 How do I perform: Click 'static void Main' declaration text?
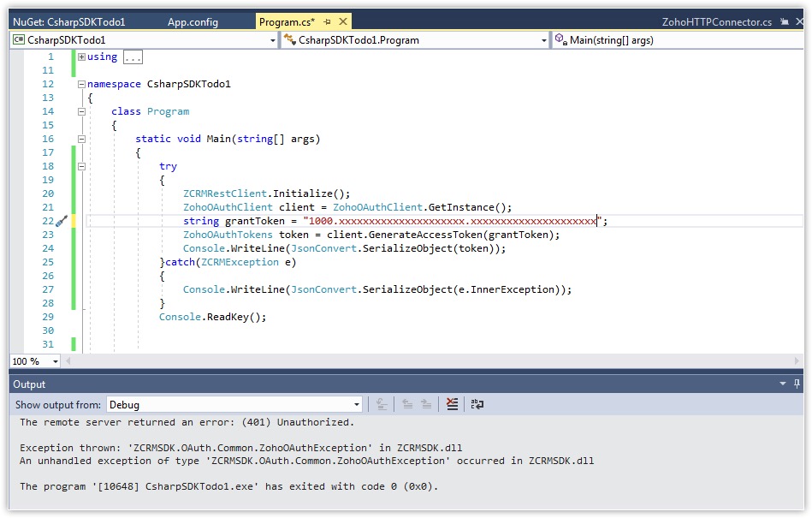coord(183,139)
